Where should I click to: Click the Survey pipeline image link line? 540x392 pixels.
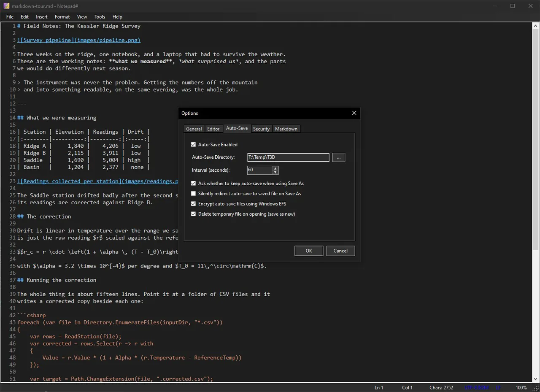click(79, 40)
